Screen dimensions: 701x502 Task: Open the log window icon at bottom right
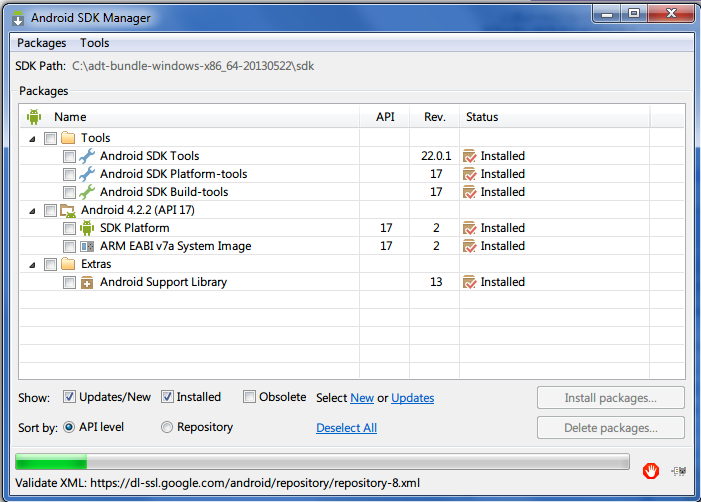coord(679,469)
